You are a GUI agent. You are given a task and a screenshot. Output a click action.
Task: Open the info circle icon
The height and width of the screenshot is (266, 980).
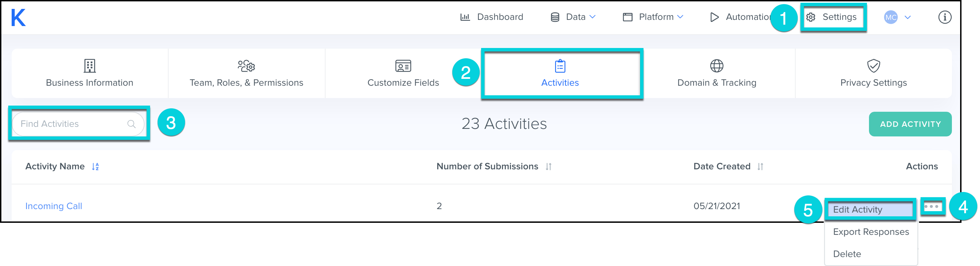click(x=945, y=17)
